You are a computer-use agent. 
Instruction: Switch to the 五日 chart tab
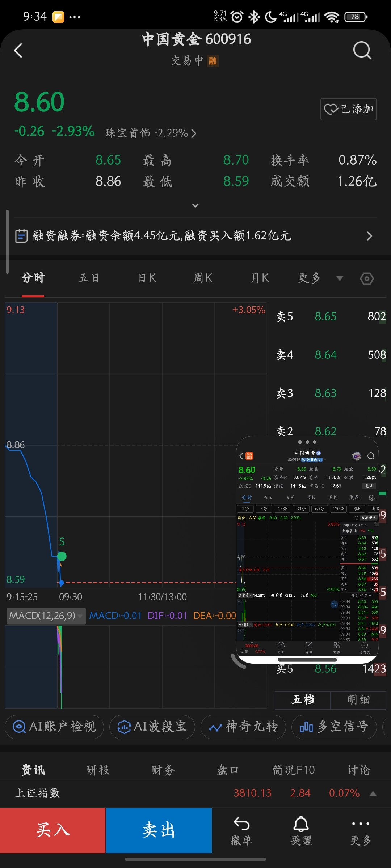pyautogui.click(x=89, y=278)
